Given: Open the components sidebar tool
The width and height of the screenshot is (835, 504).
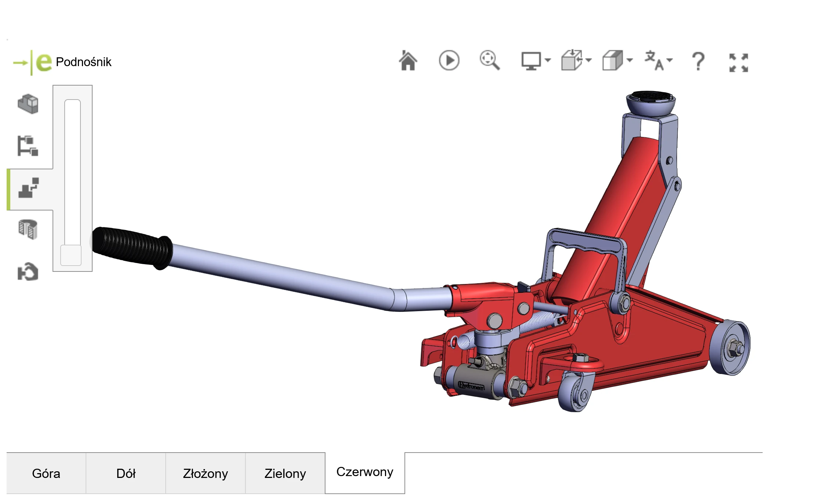Looking at the screenshot, I should (x=28, y=104).
